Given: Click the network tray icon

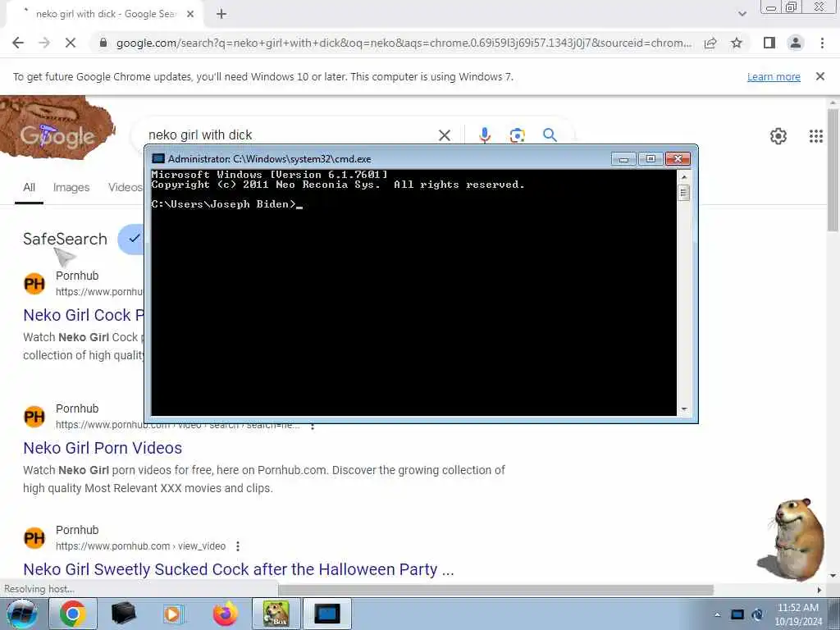Looking at the screenshot, I should tap(757, 614).
